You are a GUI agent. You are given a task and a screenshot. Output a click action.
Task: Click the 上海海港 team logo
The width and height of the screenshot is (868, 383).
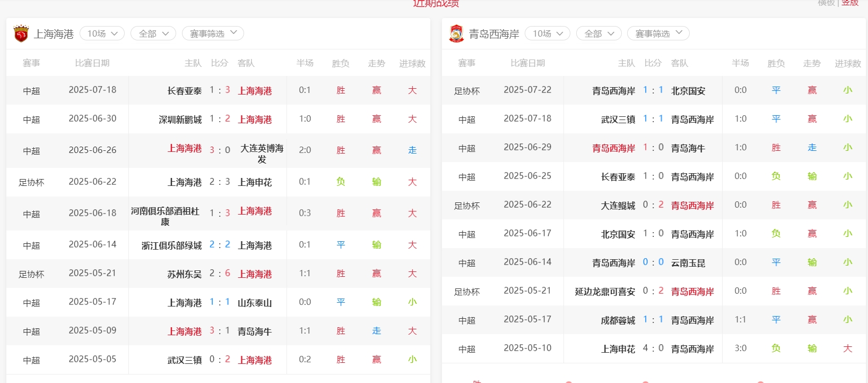21,34
